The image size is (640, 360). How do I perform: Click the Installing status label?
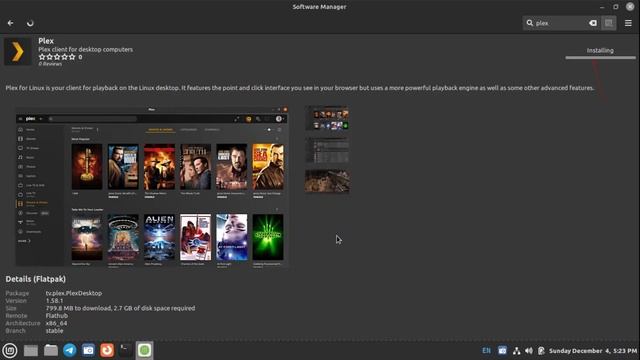[x=600, y=51]
